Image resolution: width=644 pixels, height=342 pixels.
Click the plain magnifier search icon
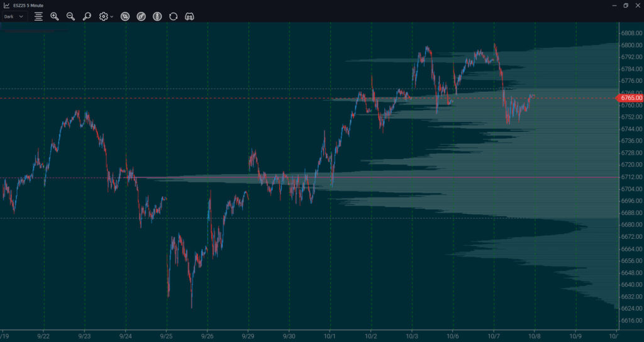pyautogui.click(x=87, y=16)
